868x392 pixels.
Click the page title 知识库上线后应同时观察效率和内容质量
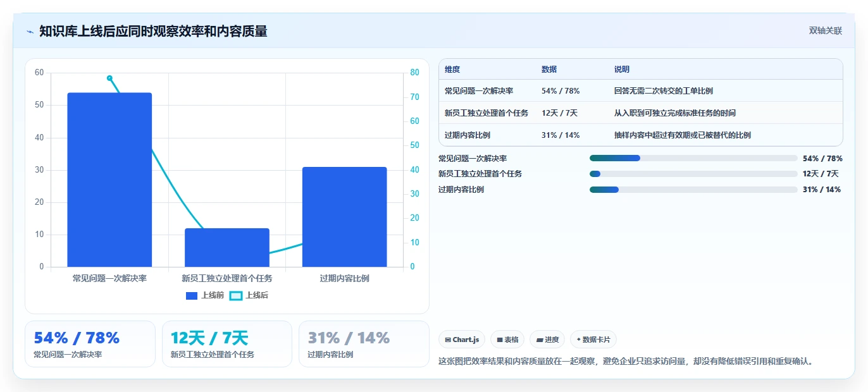(153, 31)
